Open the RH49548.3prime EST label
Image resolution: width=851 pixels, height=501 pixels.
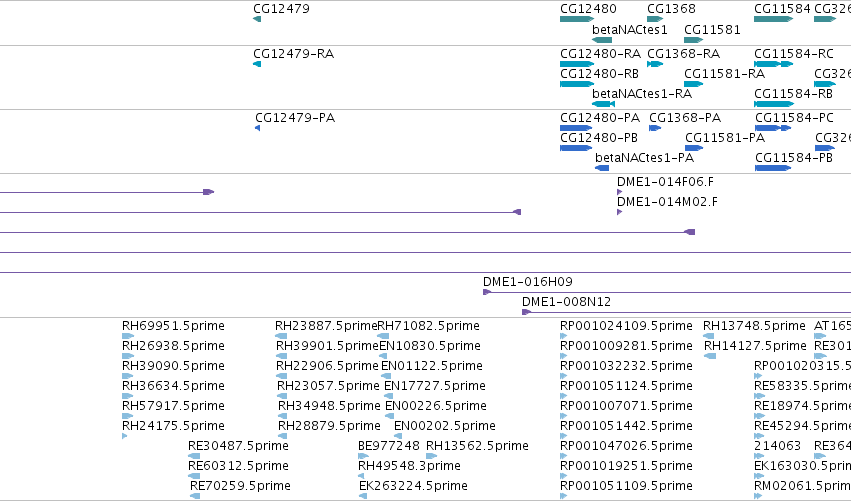(410, 466)
